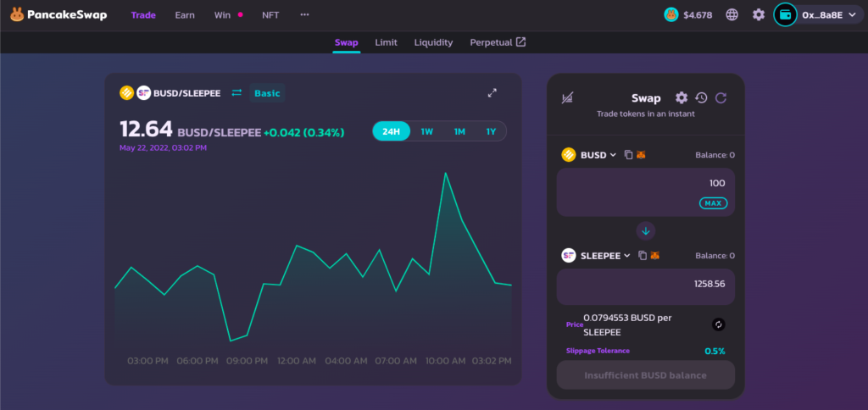Open the Earn menu
Image resolution: width=868 pixels, height=410 pixels.
click(185, 15)
